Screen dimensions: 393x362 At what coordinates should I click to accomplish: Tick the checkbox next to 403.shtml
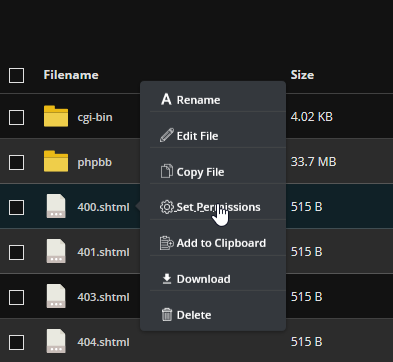pyautogui.click(x=17, y=298)
